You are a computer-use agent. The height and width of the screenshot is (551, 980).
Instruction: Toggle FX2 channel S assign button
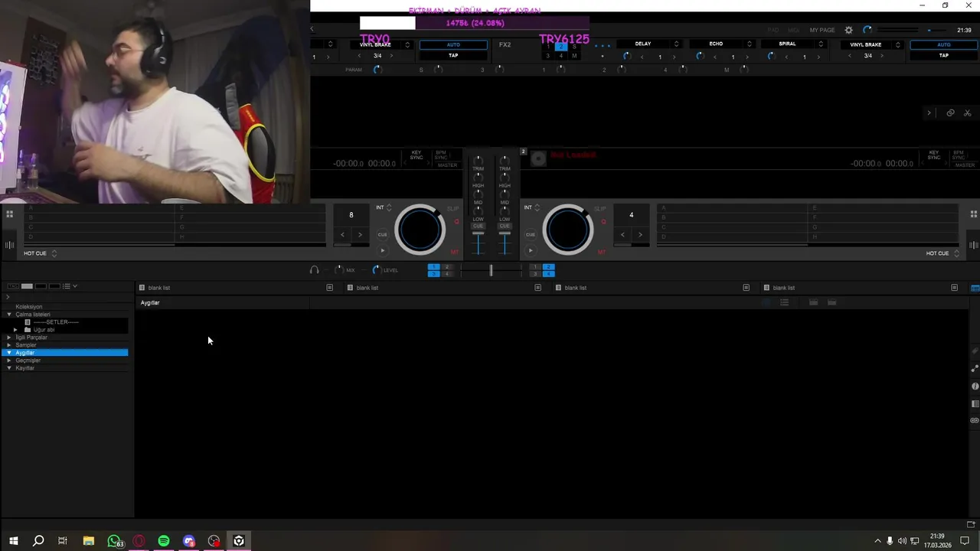(574, 47)
